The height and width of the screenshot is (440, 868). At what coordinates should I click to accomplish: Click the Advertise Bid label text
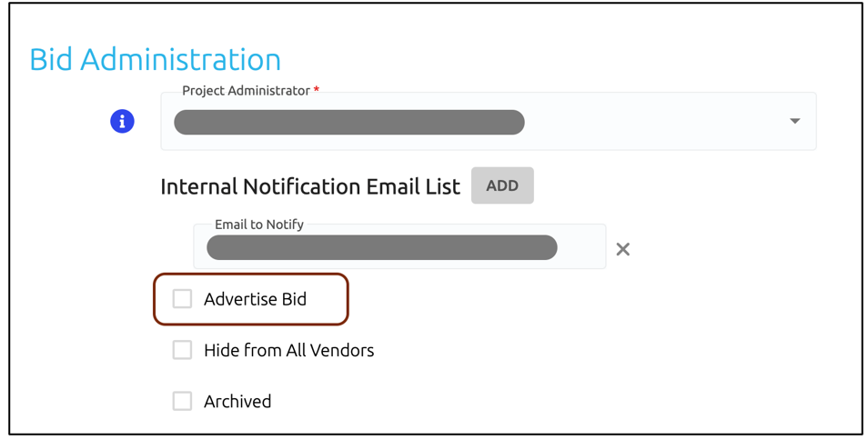pos(255,299)
